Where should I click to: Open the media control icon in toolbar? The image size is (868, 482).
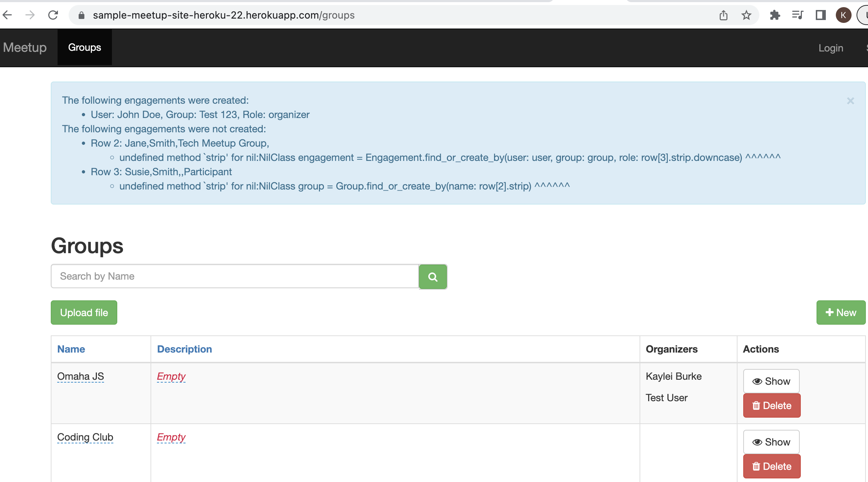click(x=798, y=15)
